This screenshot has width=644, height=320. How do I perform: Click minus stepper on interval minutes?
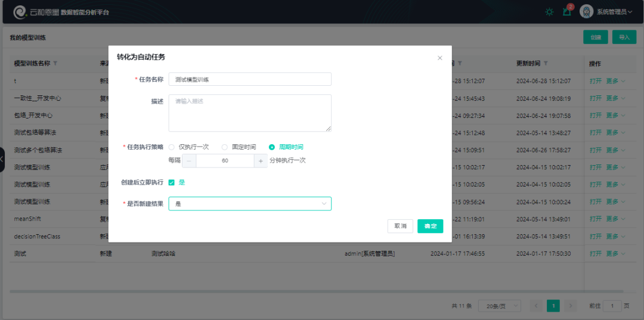[189, 161]
